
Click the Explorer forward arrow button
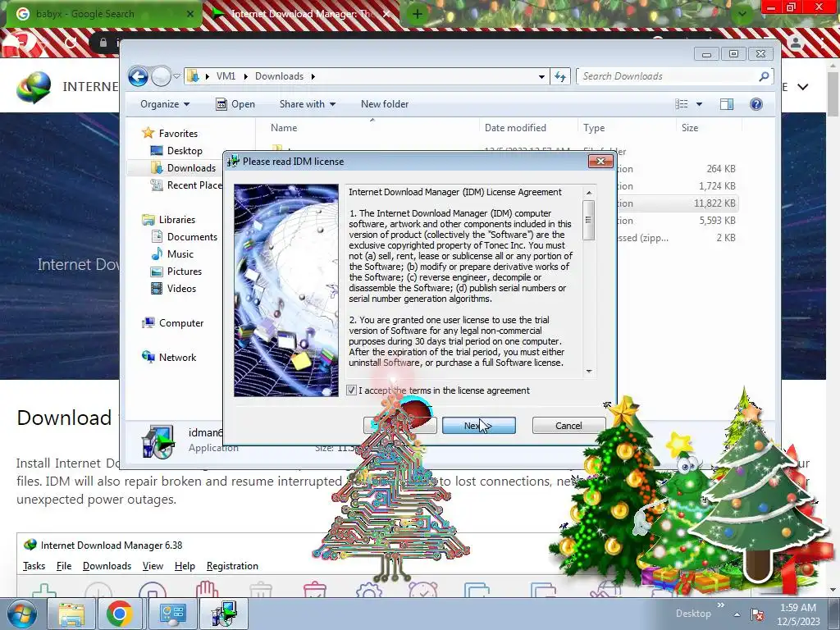160,76
